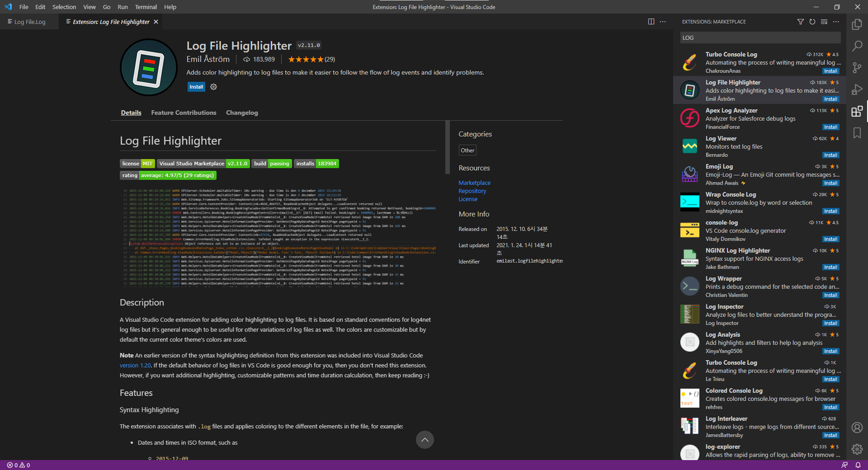Split the editor to the right

pyautogui.click(x=651, y=22)
